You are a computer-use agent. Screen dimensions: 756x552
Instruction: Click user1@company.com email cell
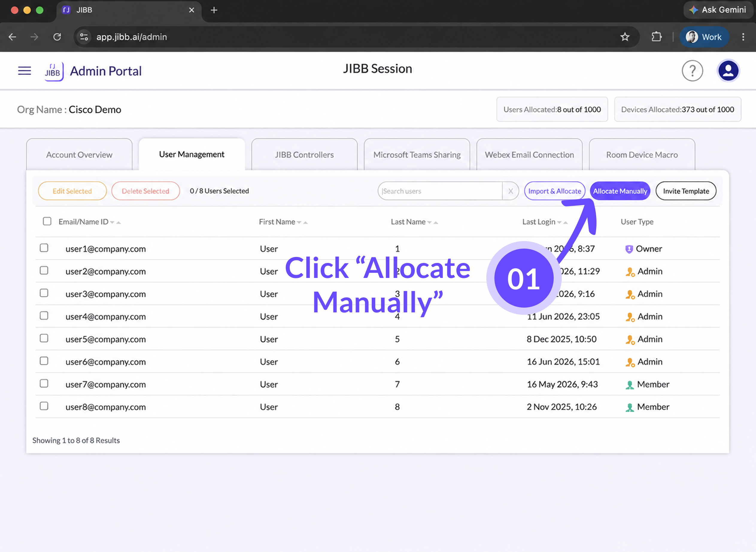(106, 249)
